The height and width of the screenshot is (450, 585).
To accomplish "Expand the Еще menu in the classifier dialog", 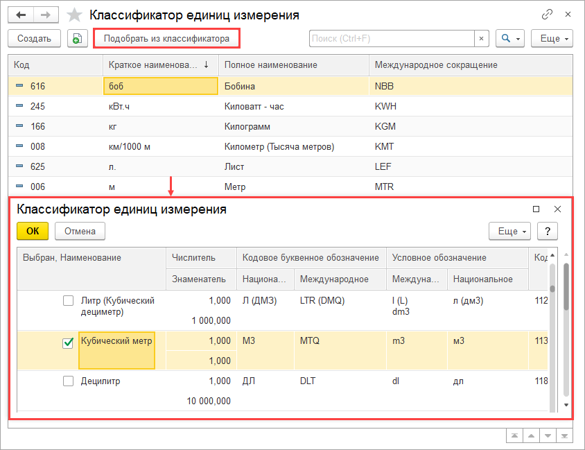I will coord(510,231).
